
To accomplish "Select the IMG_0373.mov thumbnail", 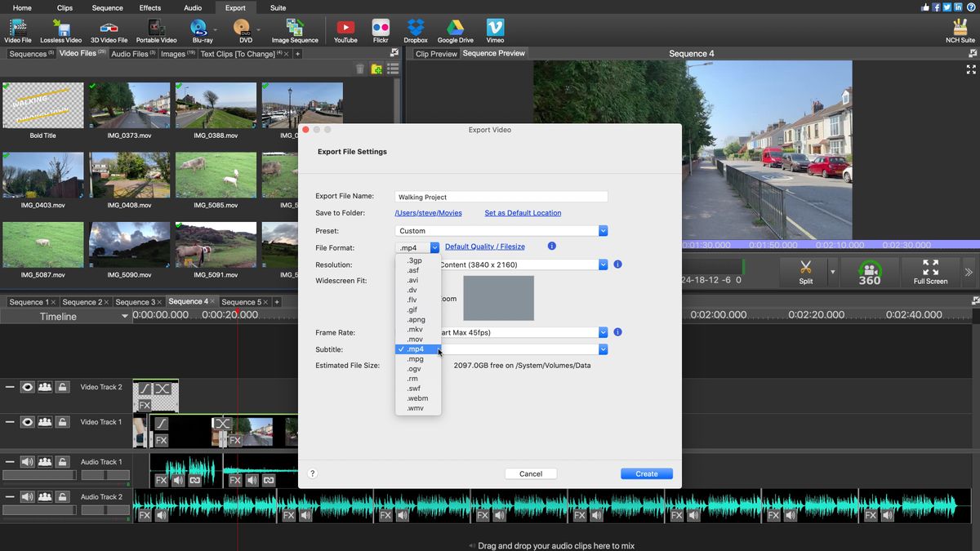I will click(x=129, y=104).
